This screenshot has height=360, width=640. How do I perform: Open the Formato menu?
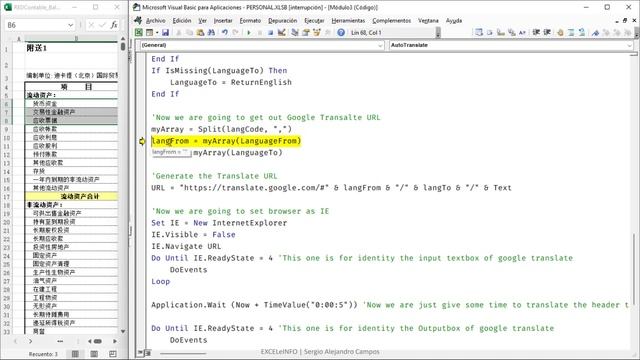pos(250,20)
